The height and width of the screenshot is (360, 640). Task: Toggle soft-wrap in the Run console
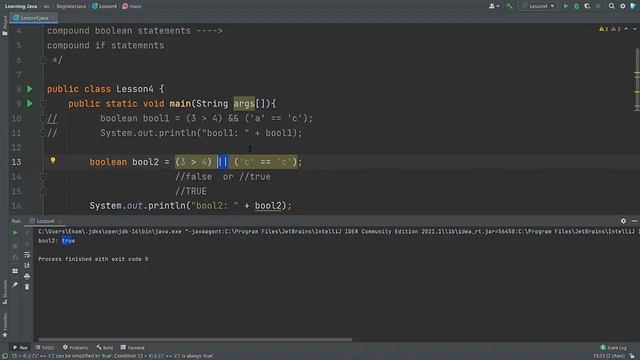pyautogui.click(x=27, y=255)
